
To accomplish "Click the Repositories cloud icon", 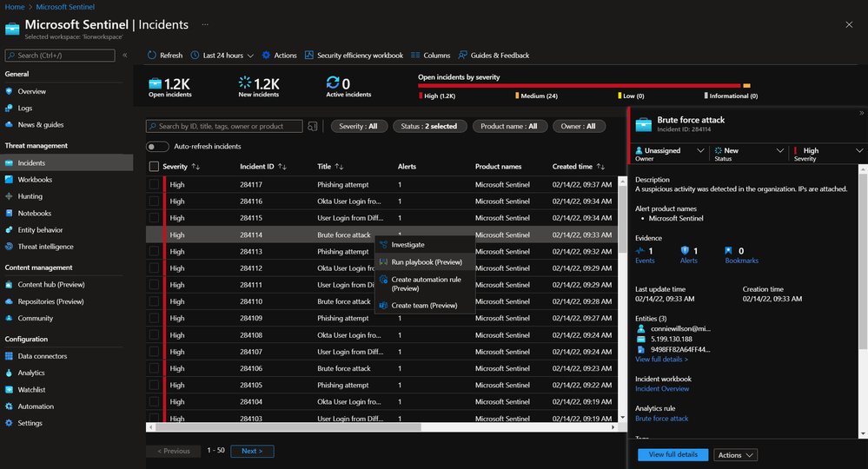I will point(9,301).
